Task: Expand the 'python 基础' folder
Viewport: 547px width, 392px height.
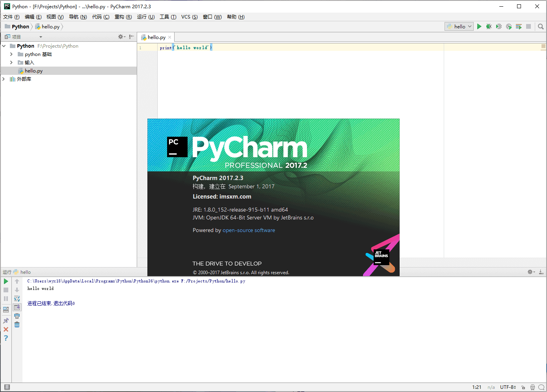Action: pyautogui.click(x=11, y=54)
